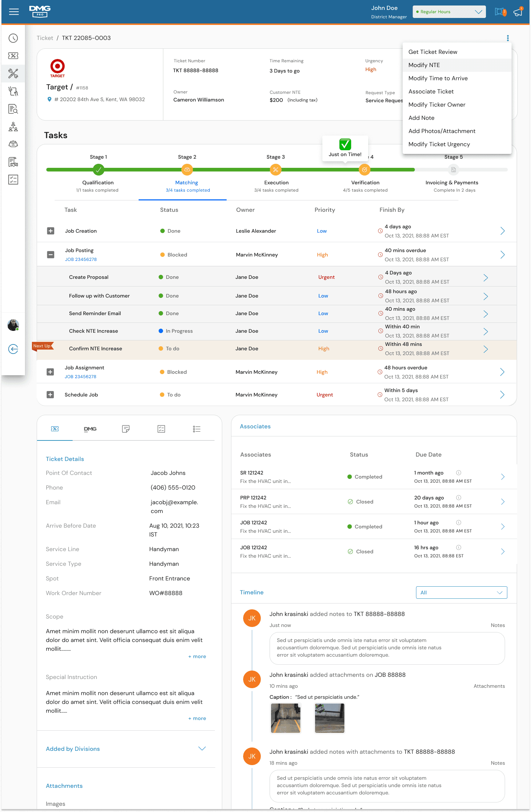Open the clock sidebar icon
The height and width of the screenshot is (812, 531).
pyautogui.click(x=13, y=38)
